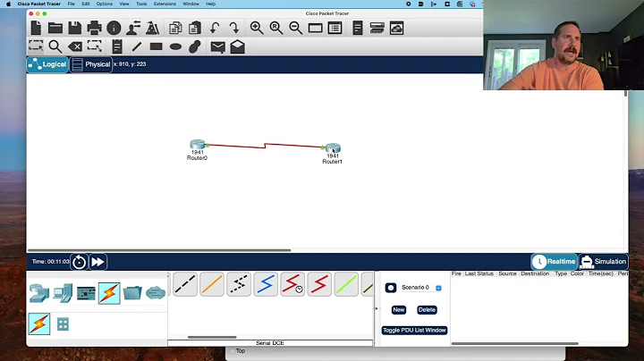Image resolution: width=644 pixels, height=361 pixels.
Task: Zoom out of the workspace
Action: (296, 28)
